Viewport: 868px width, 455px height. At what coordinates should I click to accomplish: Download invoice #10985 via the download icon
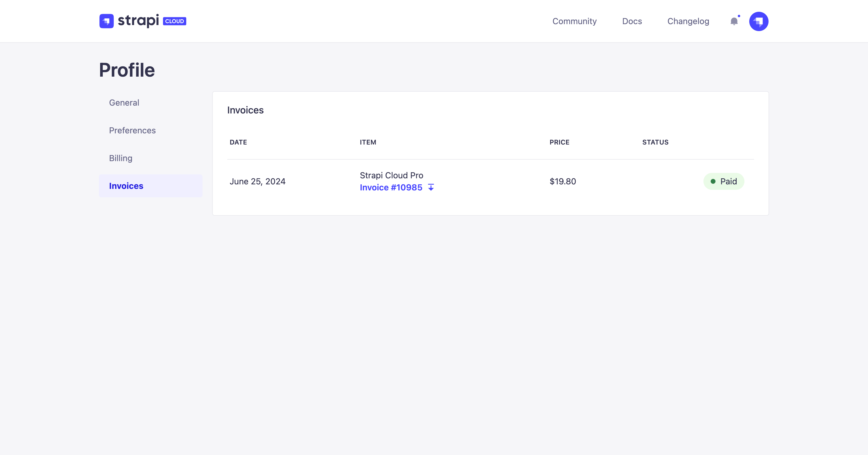pyautogui.click(x=431, y=187)
